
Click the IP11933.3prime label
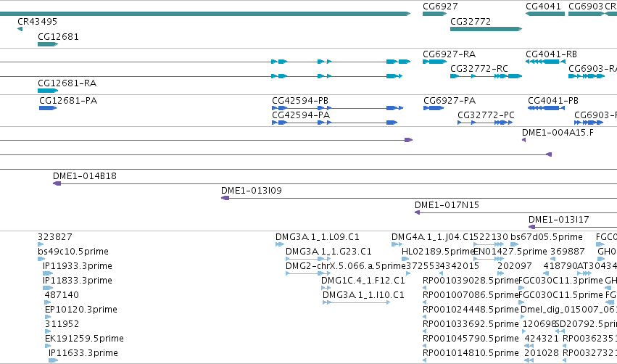coord(77,266)
